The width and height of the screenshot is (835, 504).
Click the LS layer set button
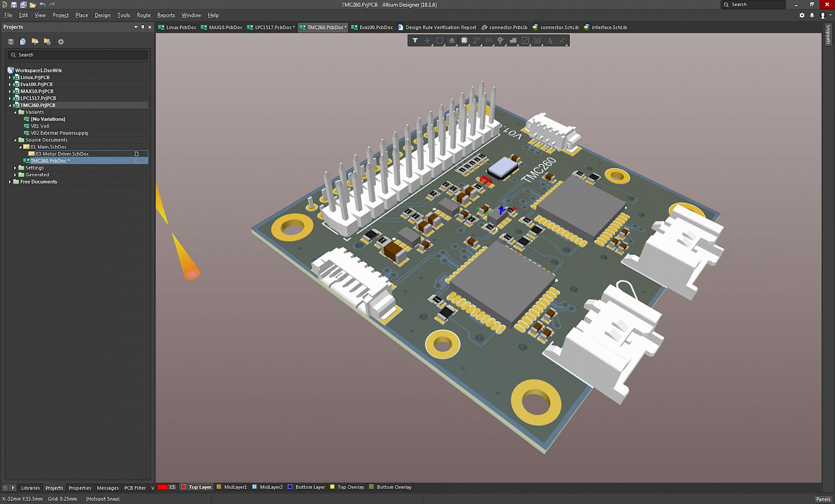172,487
